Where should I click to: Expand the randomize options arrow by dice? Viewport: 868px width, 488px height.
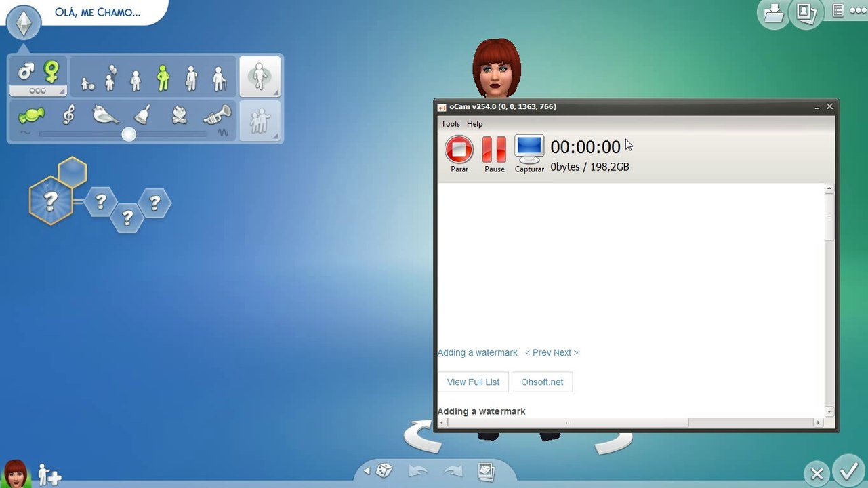(367, 470)
